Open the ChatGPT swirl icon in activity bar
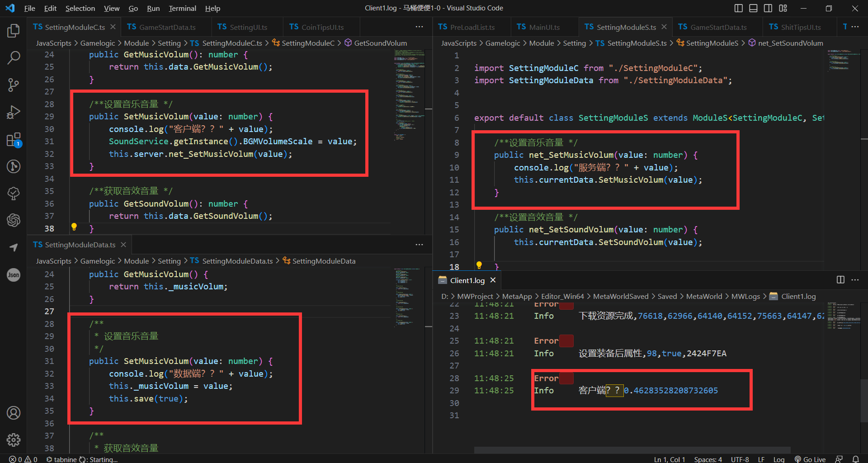 14,220
